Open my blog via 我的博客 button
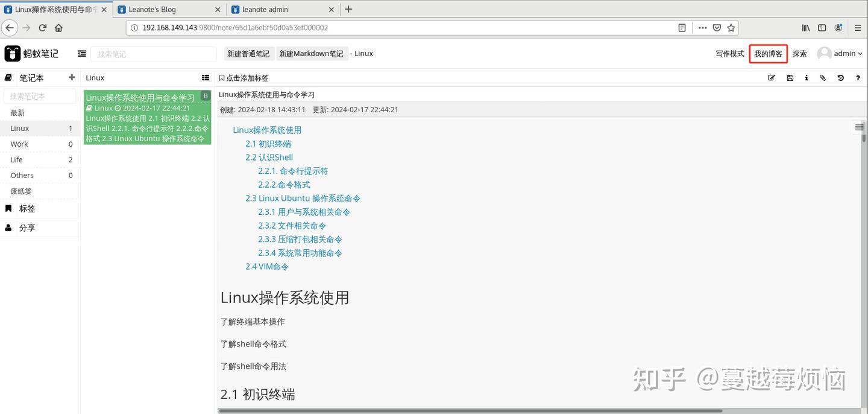This screenshot has height=414, width=868. [x=768, y=53]
